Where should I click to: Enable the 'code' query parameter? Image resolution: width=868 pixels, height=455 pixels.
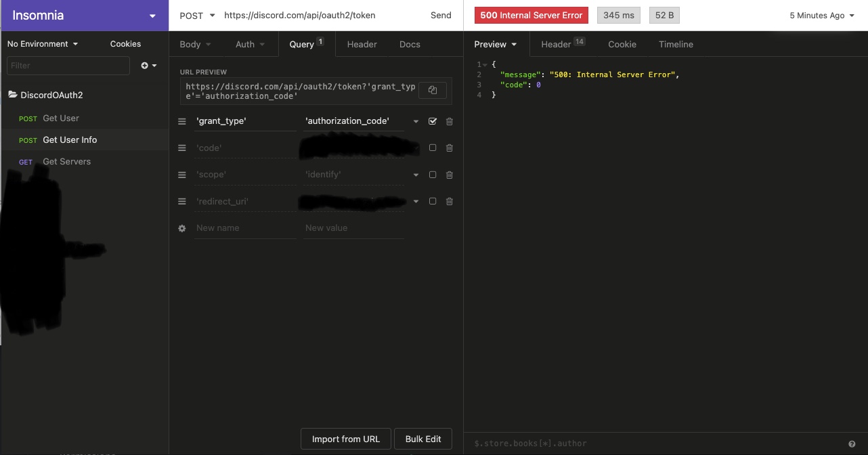click(433, 148)
